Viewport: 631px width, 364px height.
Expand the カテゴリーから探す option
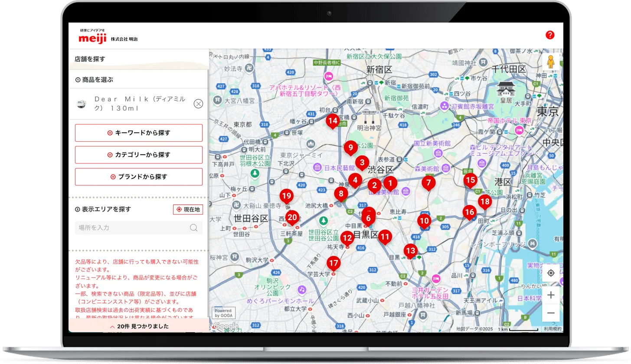139,155
